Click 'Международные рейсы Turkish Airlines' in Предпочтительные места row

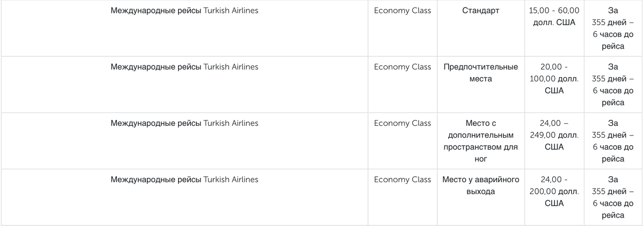(x=184, y=67)
